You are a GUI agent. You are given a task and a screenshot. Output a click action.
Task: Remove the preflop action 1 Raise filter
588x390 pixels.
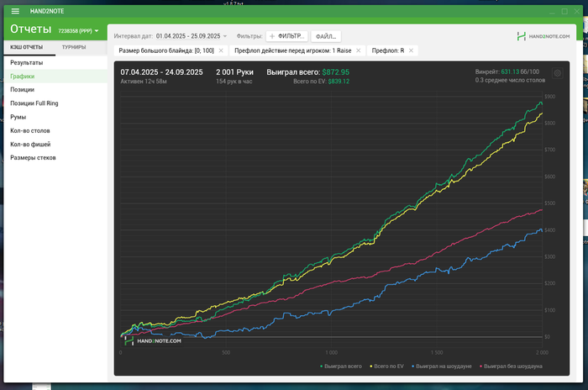pyautogui.click(x=358, y=50)
